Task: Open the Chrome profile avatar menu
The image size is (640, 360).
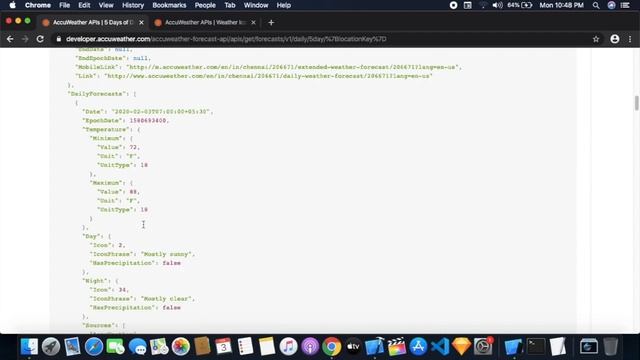Action: 615,39
